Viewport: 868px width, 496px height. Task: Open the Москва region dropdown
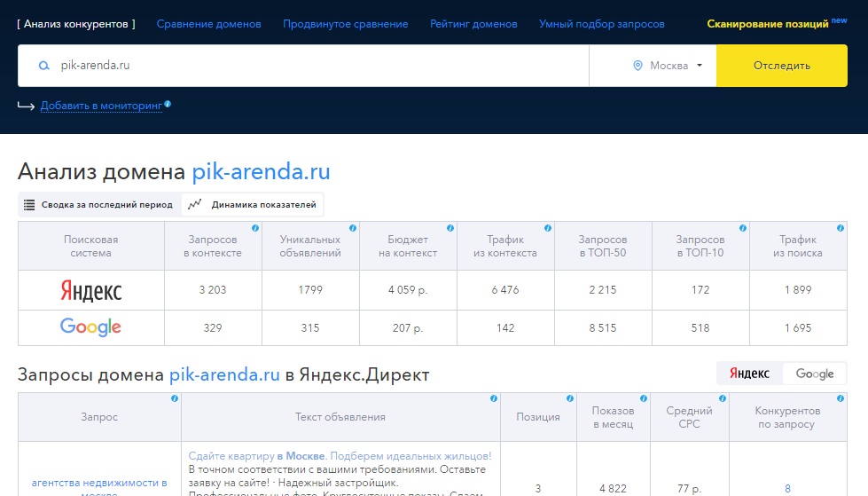669,66
